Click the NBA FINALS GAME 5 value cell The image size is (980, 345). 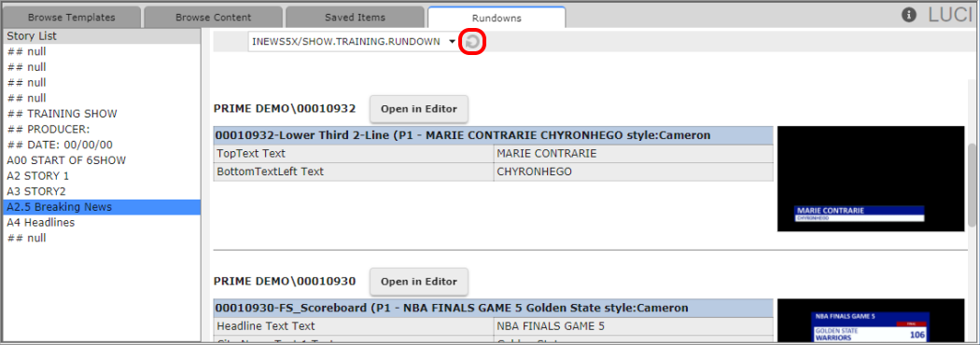pyautogui.click(x=633, y=326)
